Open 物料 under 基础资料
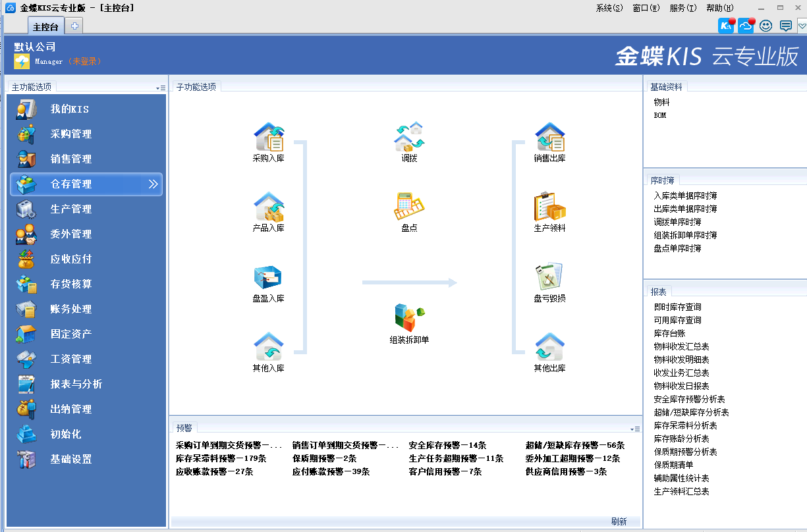807x532 pixels. click(x=661, y=103)
